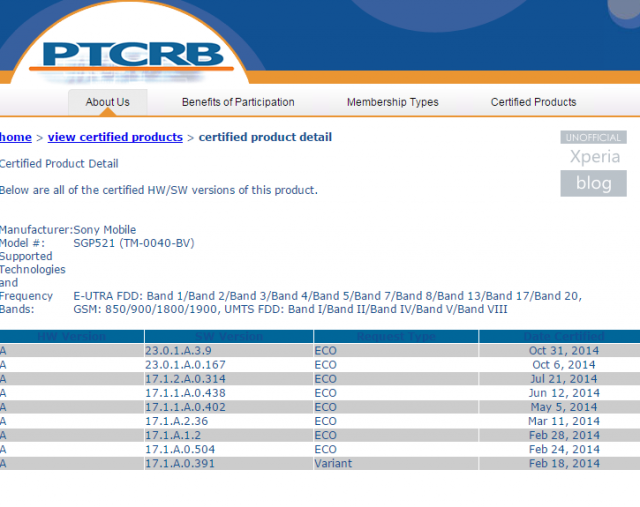The image size is (640, 507).
Task: Click the Sony Mobile manufacturer value
Action: [104, 230]
